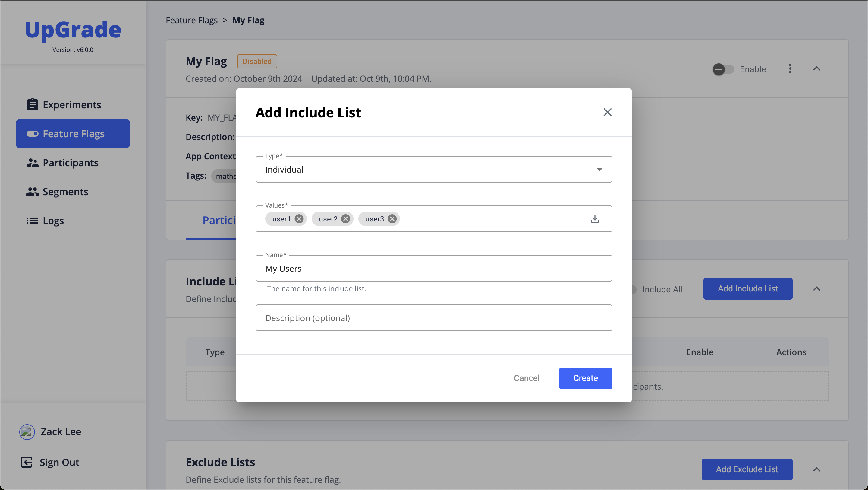Remove the user3 chip
The width and height of the screenshot is (868, 490).
(392, 219)
